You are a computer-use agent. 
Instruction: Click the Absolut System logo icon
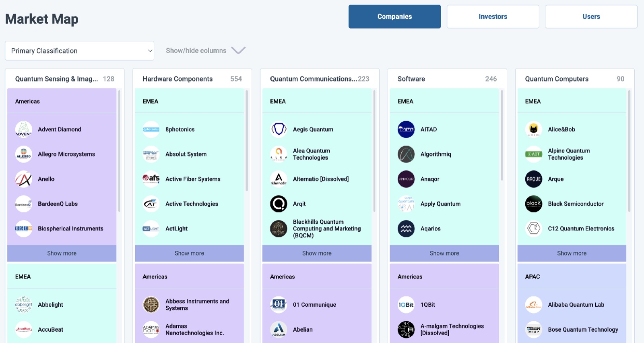point(151,154)
